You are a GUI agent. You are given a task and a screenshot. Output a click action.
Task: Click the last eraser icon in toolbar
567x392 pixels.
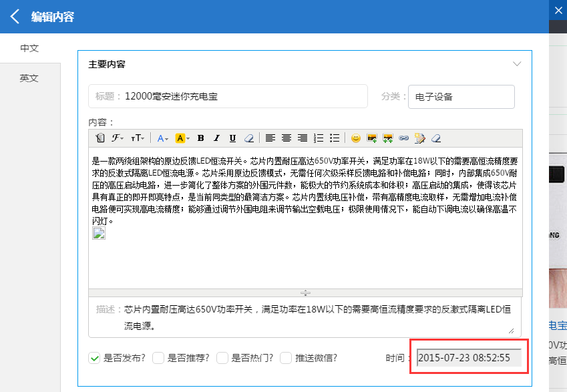pos(435,138)
